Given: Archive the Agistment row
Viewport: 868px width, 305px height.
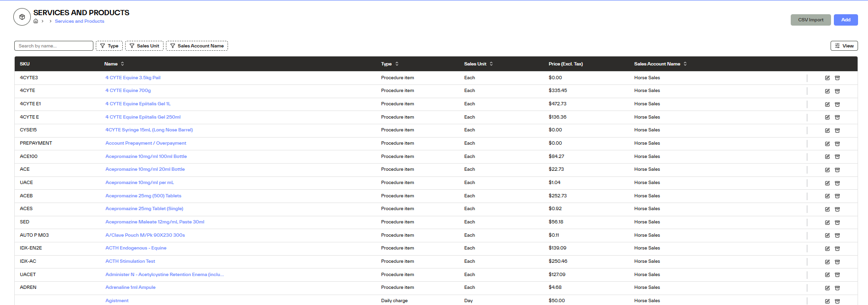Looking at the screenshot, I should click(837, 301).
